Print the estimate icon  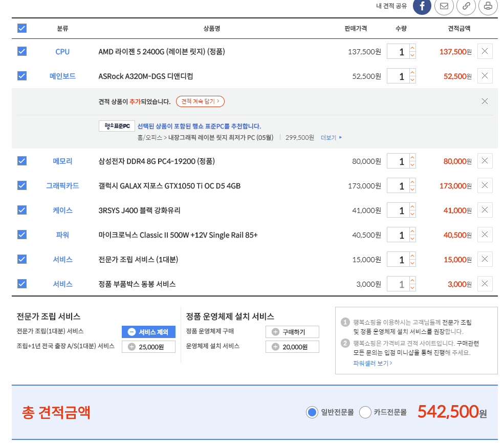coord(488,6)
